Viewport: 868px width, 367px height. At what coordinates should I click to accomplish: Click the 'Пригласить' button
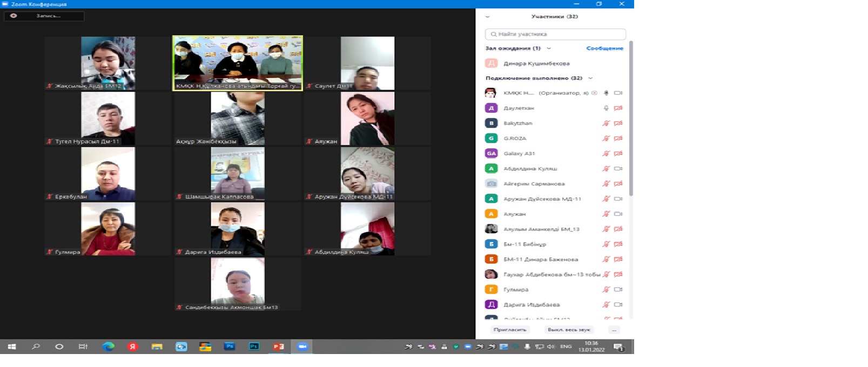click(x=509, y=330)
